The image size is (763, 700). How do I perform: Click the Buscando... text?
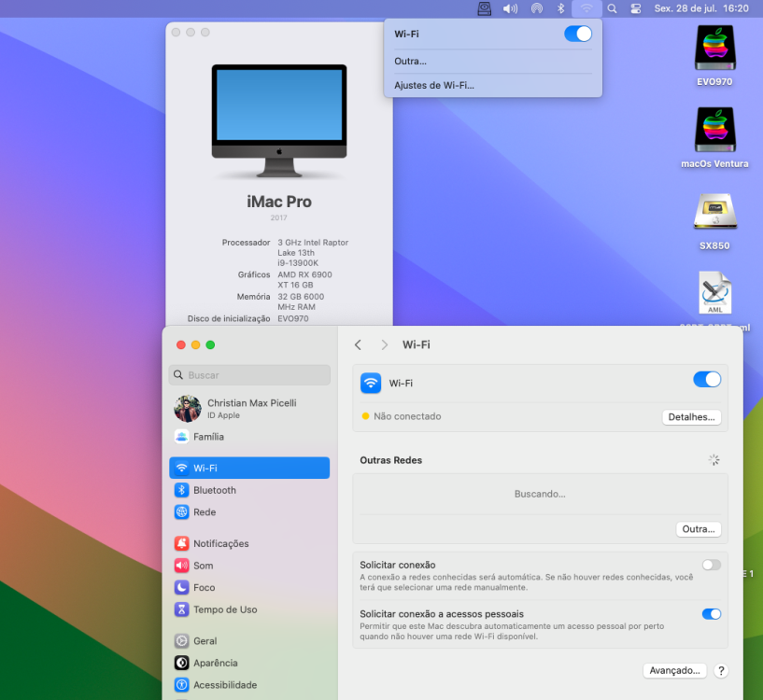pyautogui.click(x=540, y=494)
